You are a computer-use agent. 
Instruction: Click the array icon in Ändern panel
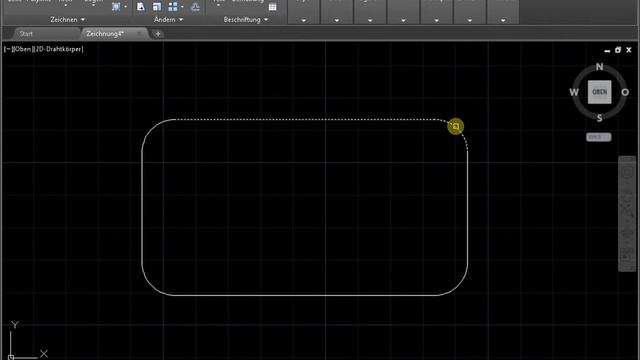(x=173, y=7)
